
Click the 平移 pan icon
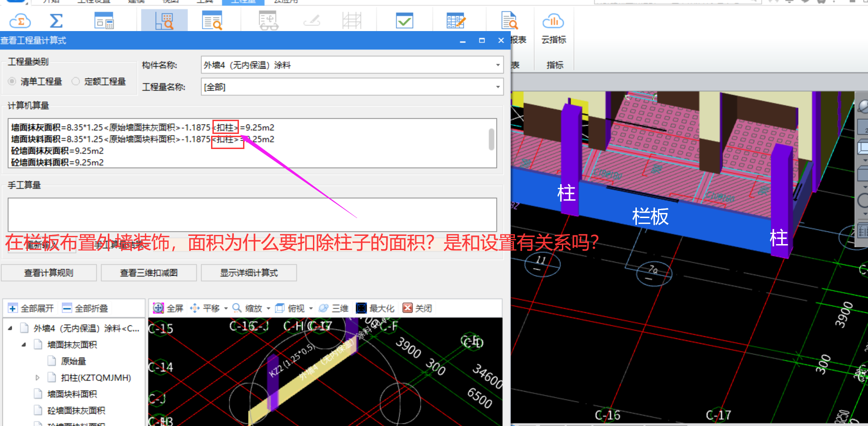195,308
